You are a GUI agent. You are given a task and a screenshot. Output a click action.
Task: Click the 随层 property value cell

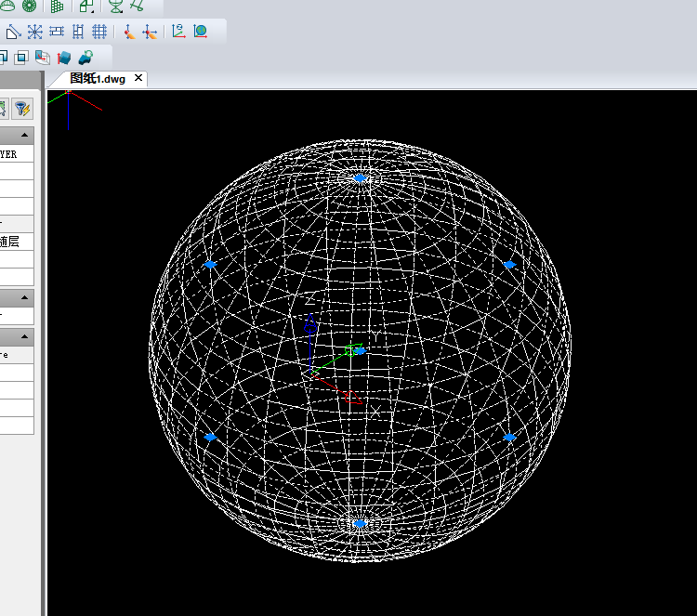[x=17, y=242]
